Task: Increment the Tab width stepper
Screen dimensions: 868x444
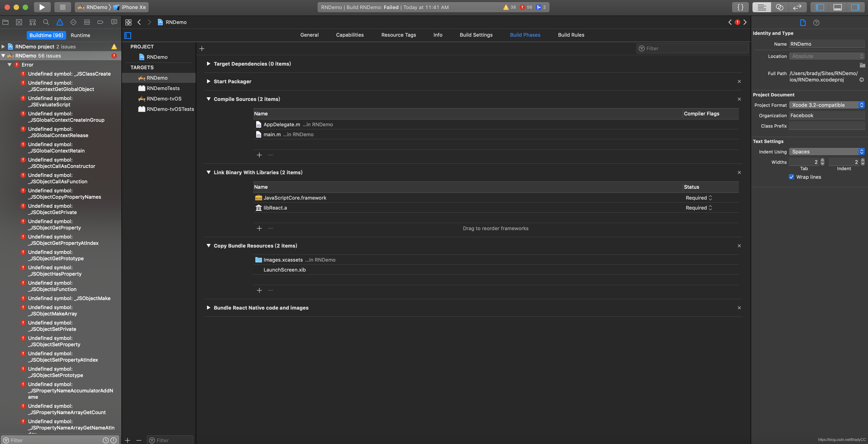Action: tap(822, 160)
